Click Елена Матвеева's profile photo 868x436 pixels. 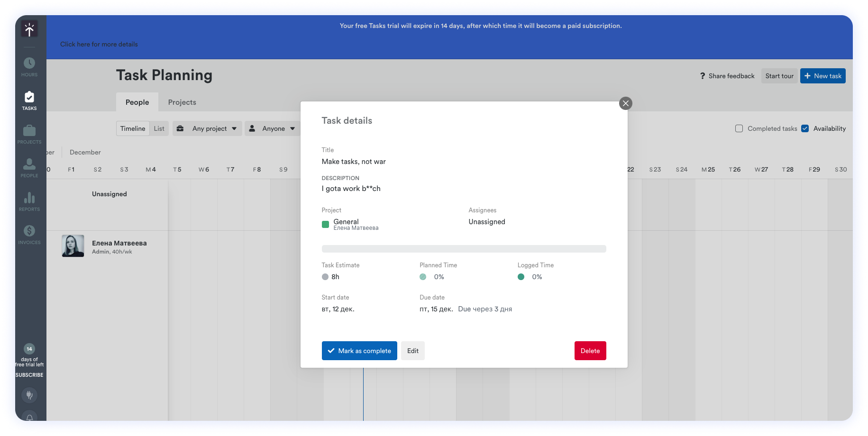click(73, 246)
